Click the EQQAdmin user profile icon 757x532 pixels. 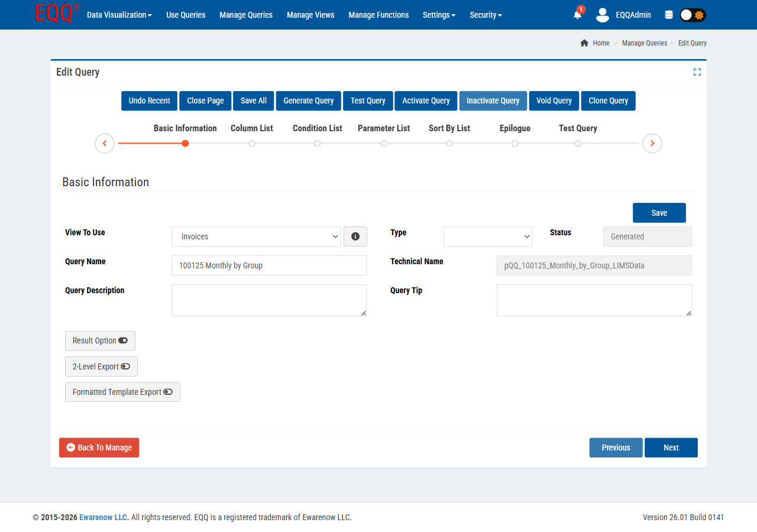tap(602, 15)
